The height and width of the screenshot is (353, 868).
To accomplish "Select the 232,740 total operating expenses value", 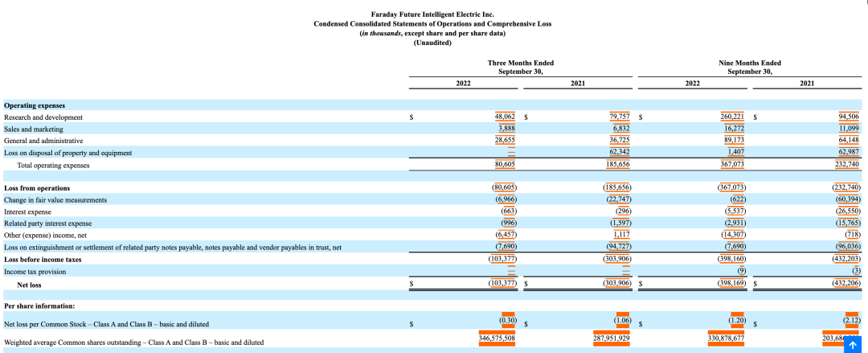I will [849, 165].
